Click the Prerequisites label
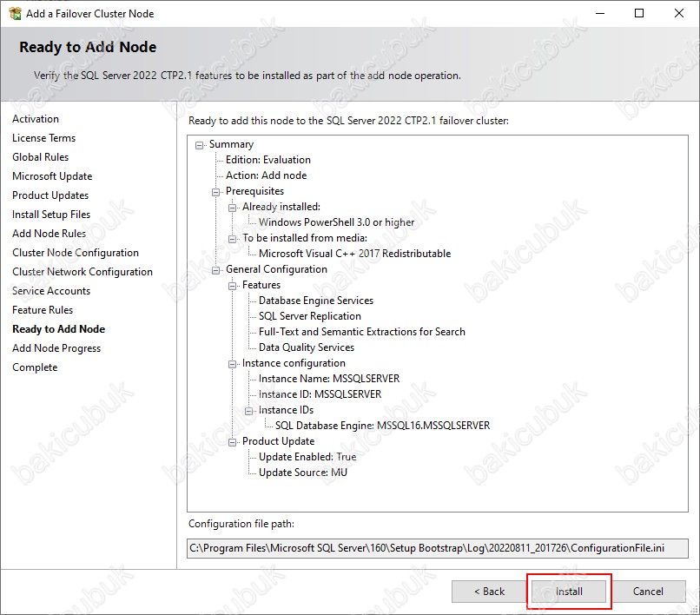 pos(254,191)
